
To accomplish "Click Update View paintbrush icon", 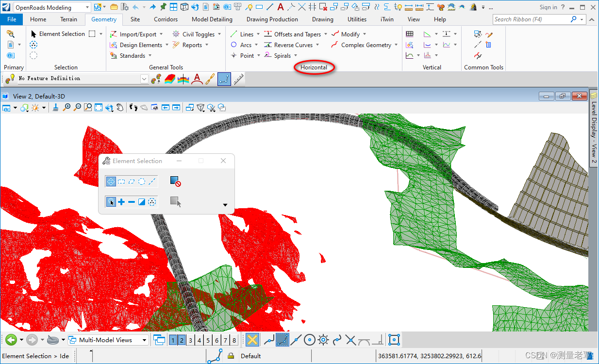I will point(56,107).
